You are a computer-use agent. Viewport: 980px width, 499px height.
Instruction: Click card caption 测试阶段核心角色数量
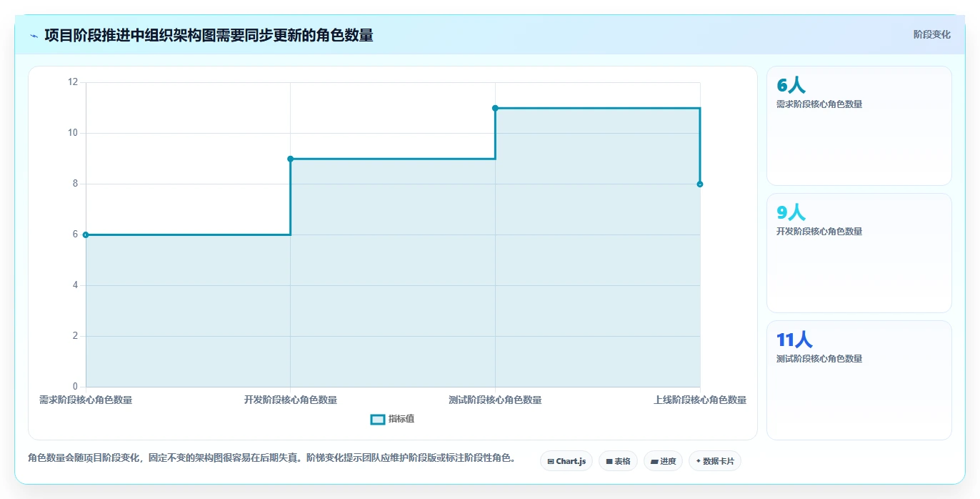tap(819, 359)
